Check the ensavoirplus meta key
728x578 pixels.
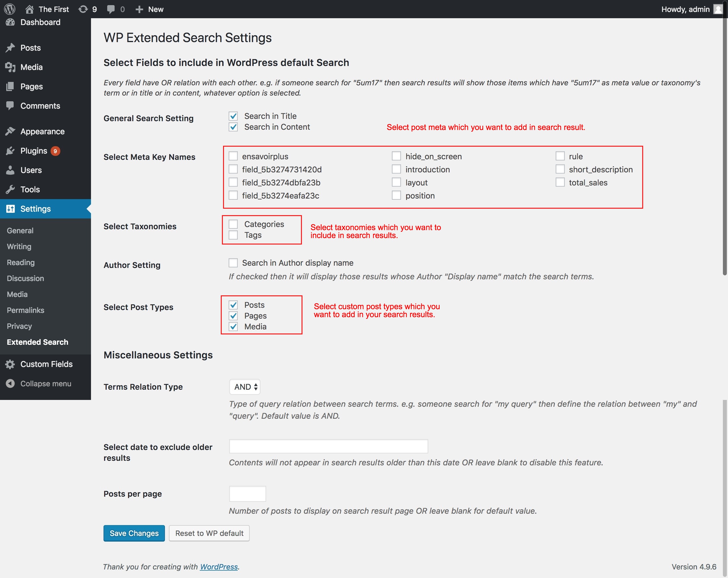pos(233,156)
